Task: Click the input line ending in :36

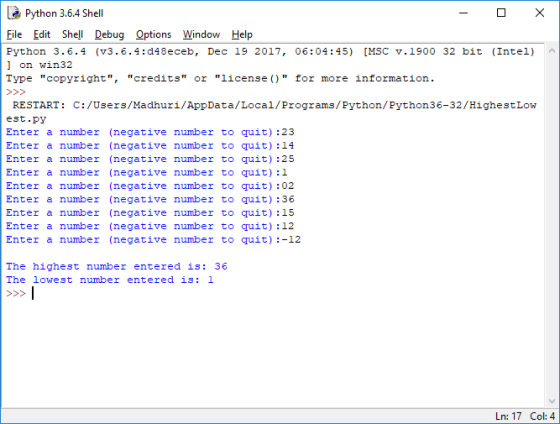Action: pyautogui.click(x=150, y=199)
